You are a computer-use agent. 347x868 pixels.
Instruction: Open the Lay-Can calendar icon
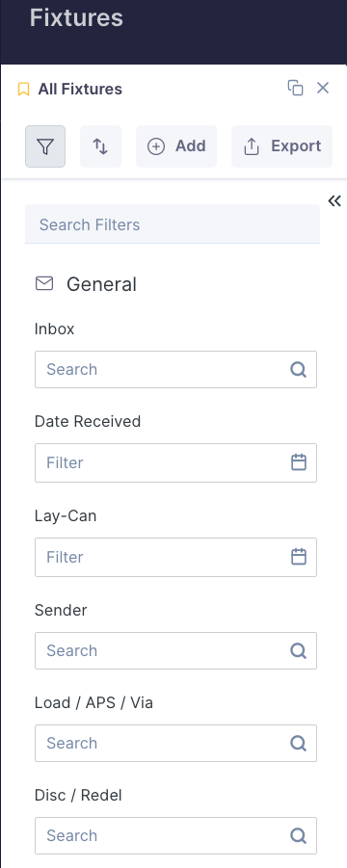click(x=299, y=556)
